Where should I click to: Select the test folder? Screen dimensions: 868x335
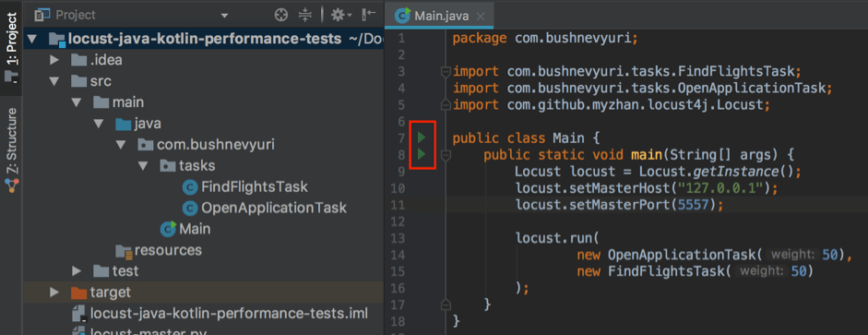pyautogui.click(x=125, y=270)
